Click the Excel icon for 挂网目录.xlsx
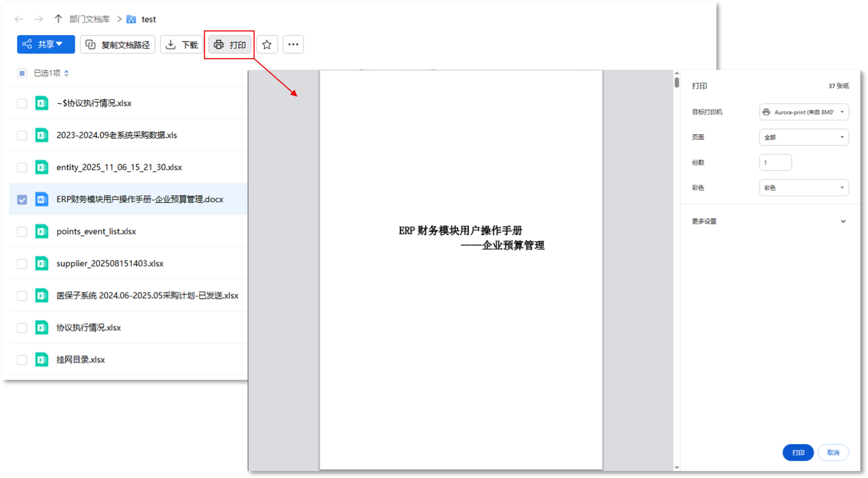 [x=42, y=360]
